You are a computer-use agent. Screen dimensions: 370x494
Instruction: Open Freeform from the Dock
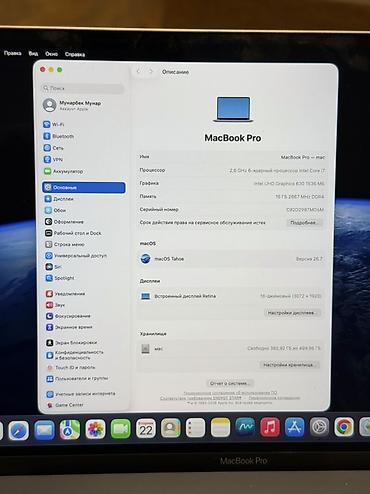(245, 427)
